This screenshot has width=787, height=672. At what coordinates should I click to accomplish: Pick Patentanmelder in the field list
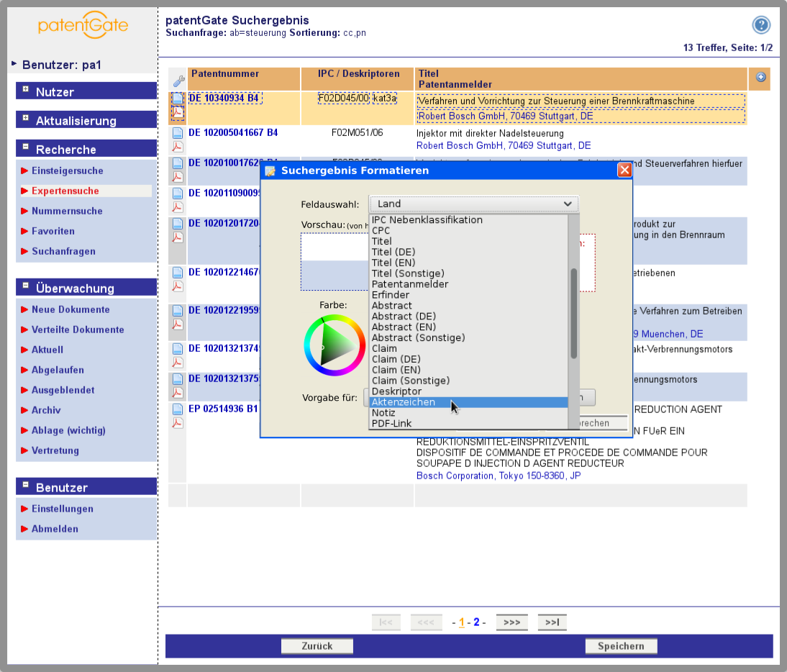tap(468, 284)
